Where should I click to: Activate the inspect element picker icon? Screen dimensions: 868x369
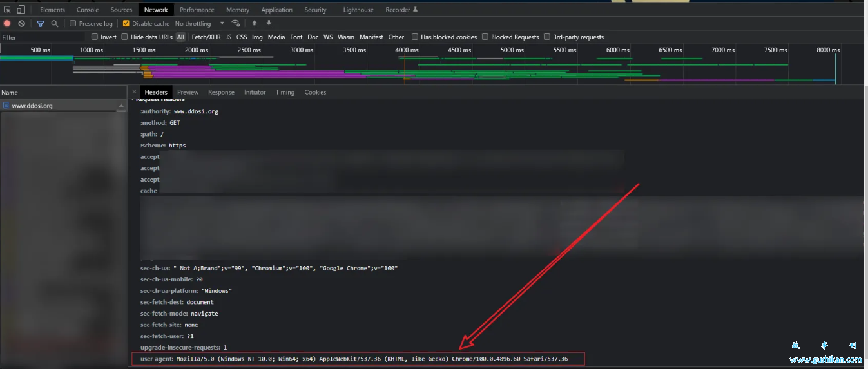click(7, 10)
